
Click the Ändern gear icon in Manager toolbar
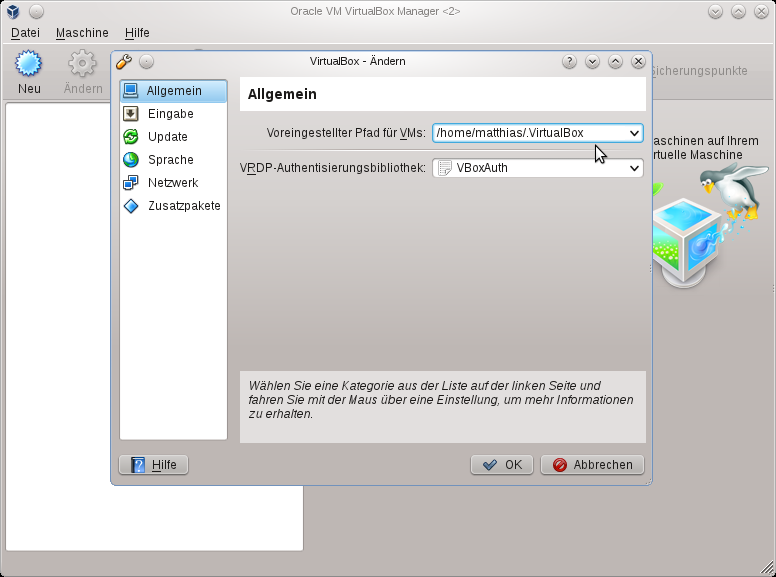point(82,63)
